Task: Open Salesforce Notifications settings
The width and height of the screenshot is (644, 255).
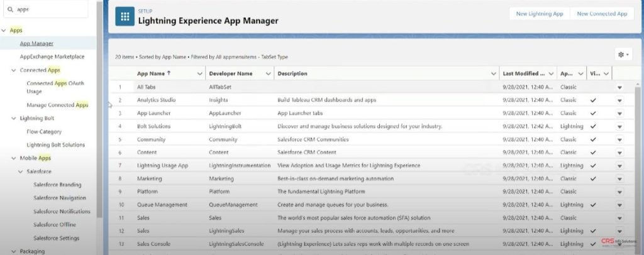Action: coord(62,211)
